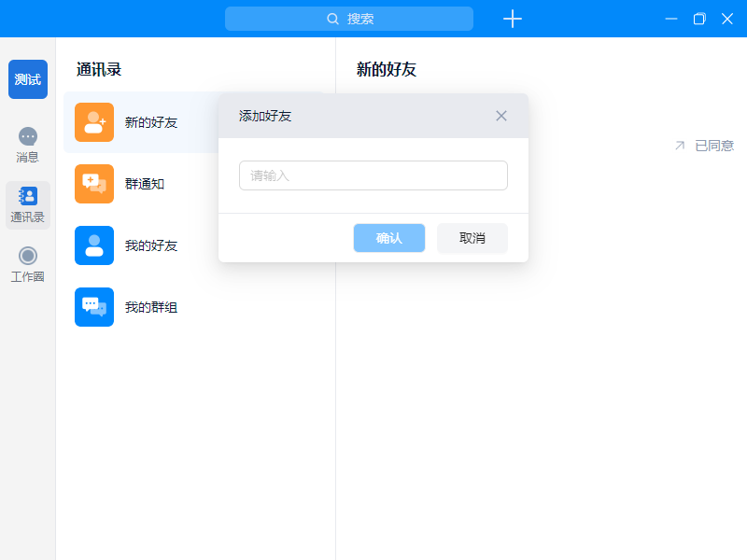Close the 添加好友 dialog with the X
The image size is (747, 560).
(501, 116)
